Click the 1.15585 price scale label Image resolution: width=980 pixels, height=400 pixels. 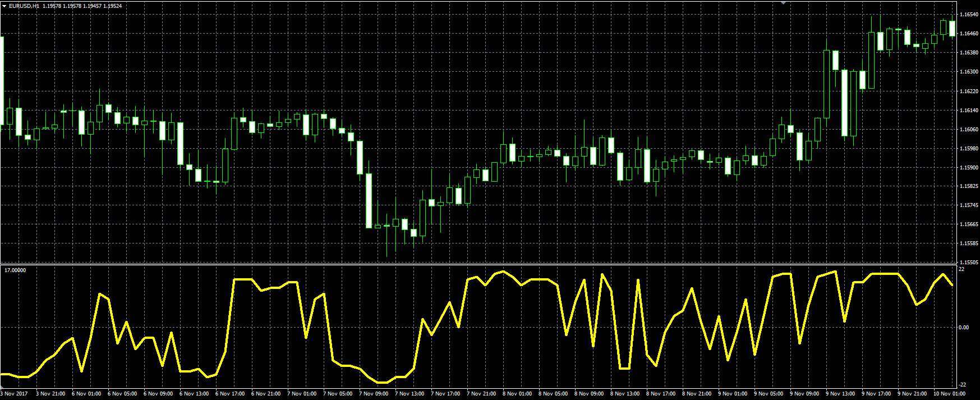969,243
